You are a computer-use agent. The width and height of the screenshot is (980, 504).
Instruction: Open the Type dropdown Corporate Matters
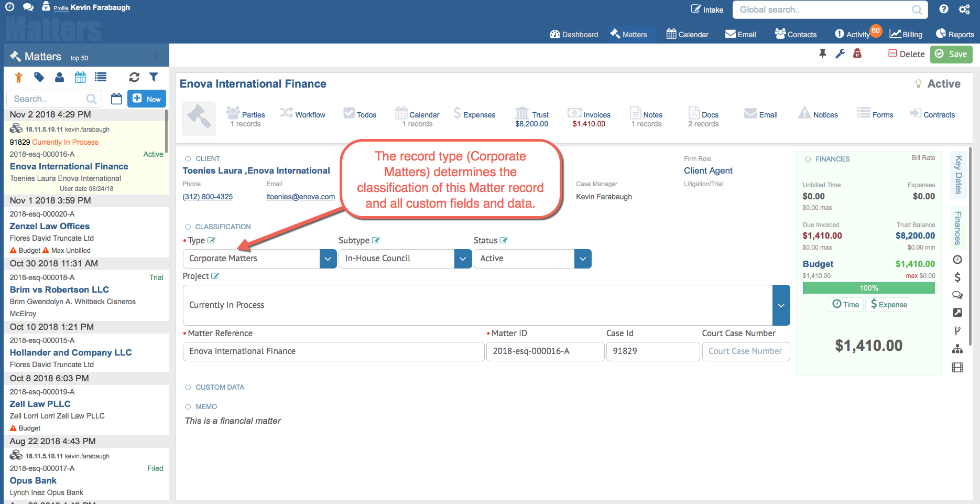click(x=259, y=259)
